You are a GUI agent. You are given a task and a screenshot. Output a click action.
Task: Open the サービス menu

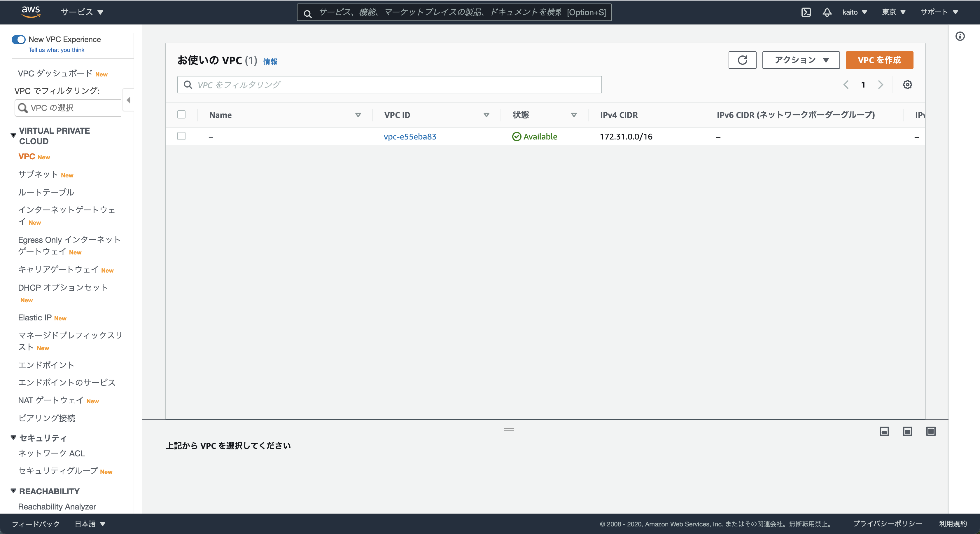pyautogui.click(x=82, y=12)
